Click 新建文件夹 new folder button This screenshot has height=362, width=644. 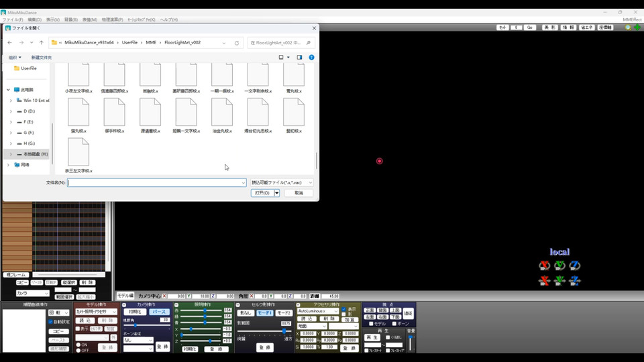click(42, 58)
